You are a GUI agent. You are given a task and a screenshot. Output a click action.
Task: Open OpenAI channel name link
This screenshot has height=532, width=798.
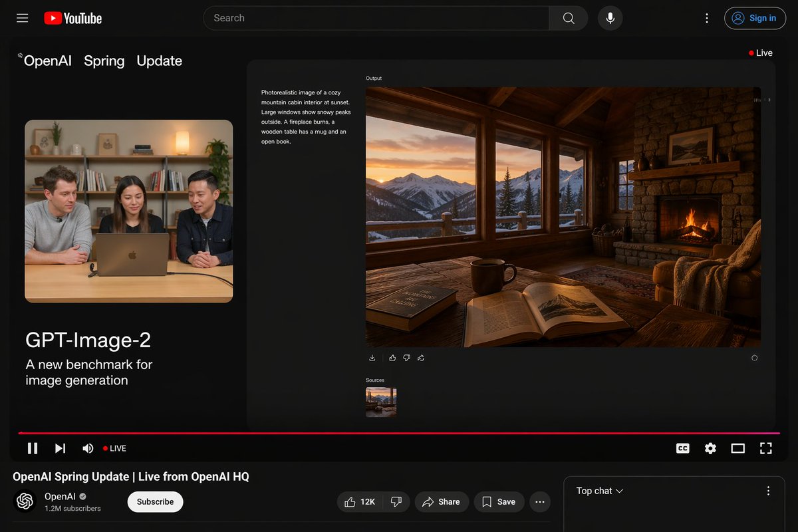[60, 497]
